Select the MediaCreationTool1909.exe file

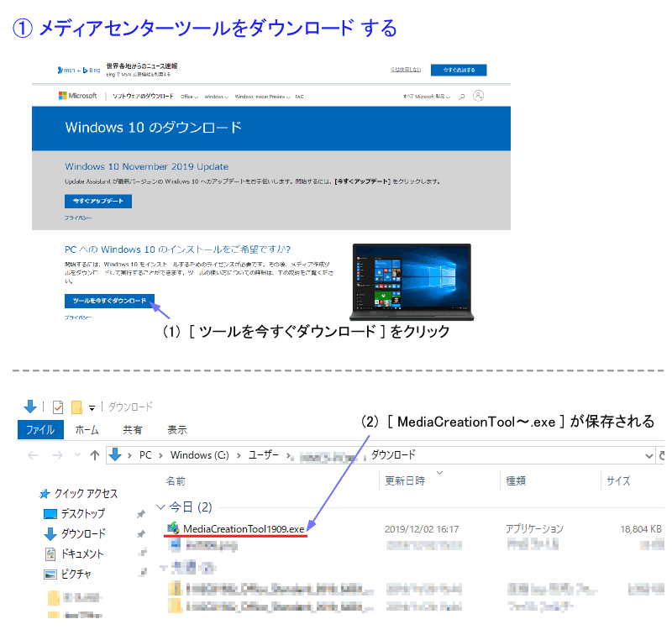tap(244, 528)
